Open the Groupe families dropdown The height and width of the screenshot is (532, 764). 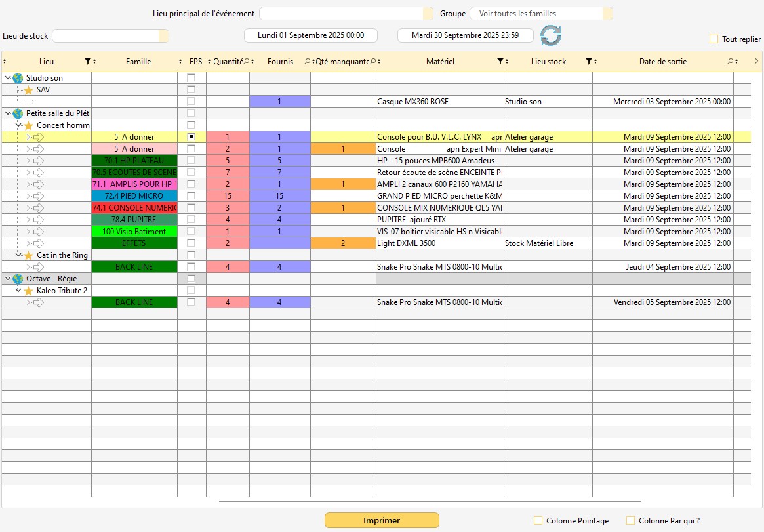pos(541,14)
